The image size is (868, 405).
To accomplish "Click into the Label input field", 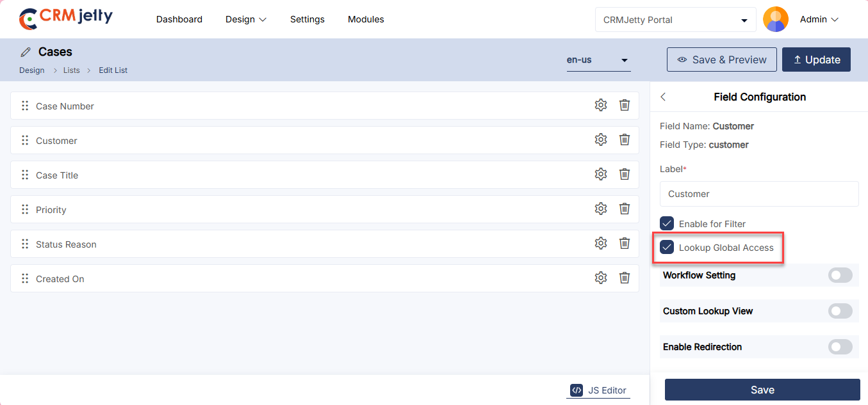I will click(x=758, y=194).
